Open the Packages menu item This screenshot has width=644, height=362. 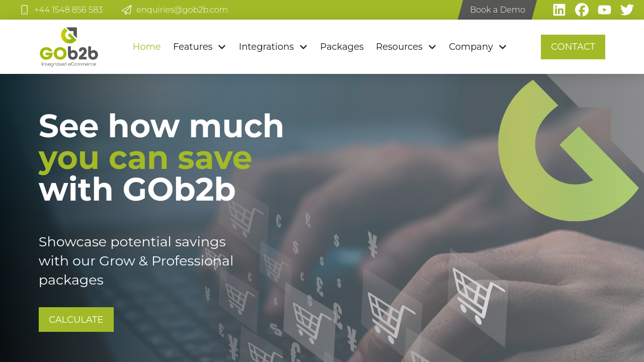pos(342,47)
